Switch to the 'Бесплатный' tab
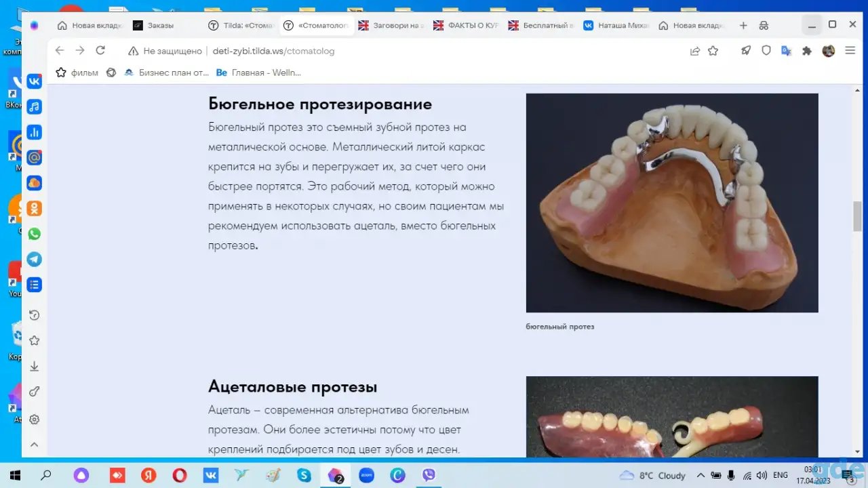This screenshot has width=868, height=488. coord(541,25)
